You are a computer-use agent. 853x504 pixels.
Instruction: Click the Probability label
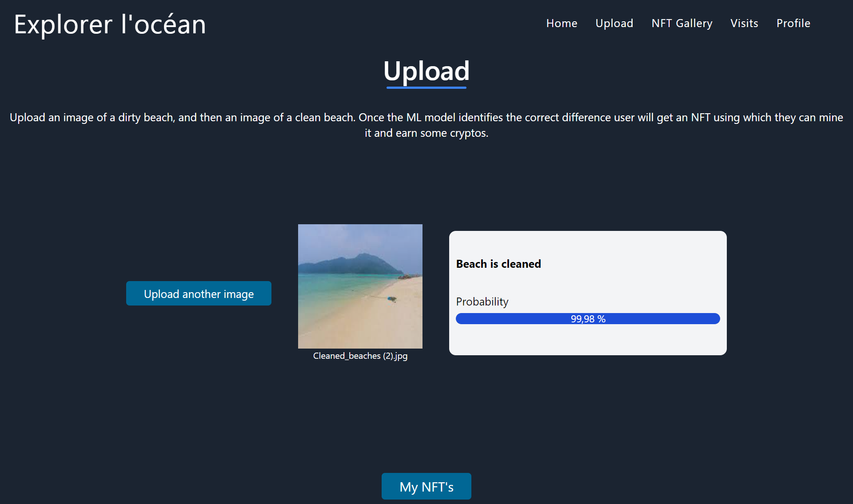482,302
